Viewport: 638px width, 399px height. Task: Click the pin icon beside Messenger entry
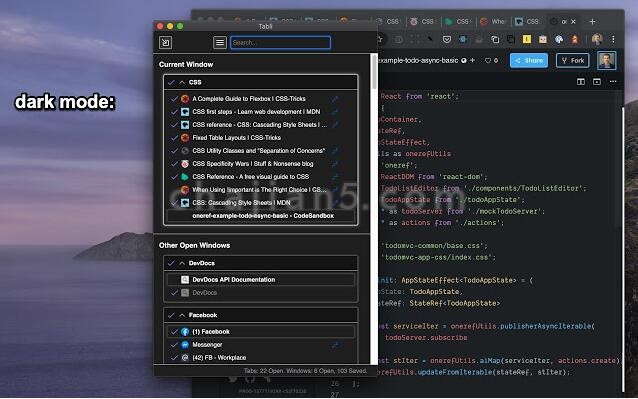click(335, 345)
